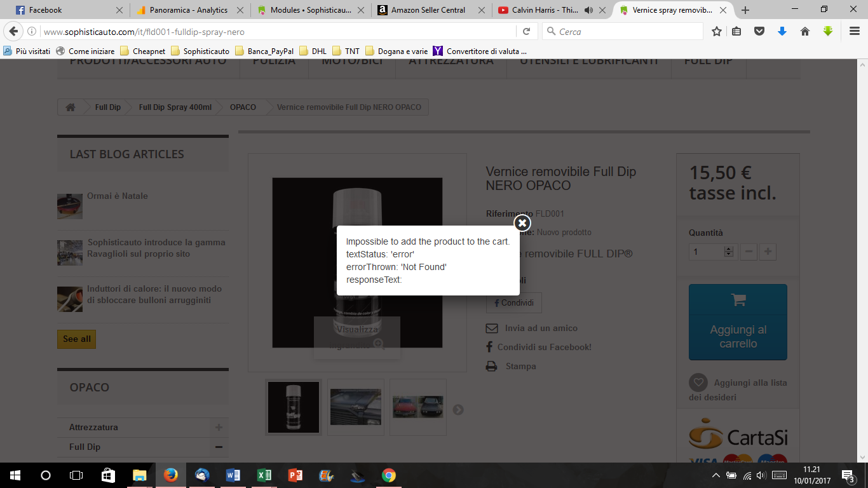Go back to the previous page
868x488 pixels.
pyautogui.click(x=14, y=31)
